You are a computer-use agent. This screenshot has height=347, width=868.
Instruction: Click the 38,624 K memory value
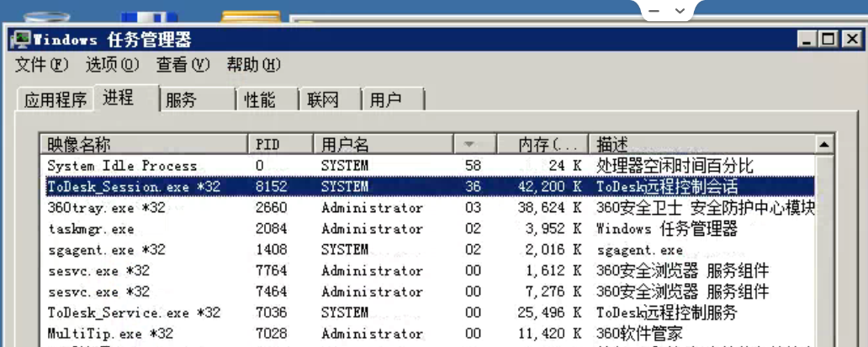point(550,208)
